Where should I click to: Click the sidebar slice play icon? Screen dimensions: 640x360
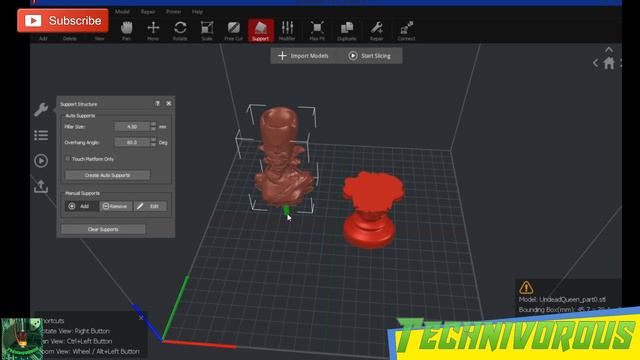tap(41, 161)
